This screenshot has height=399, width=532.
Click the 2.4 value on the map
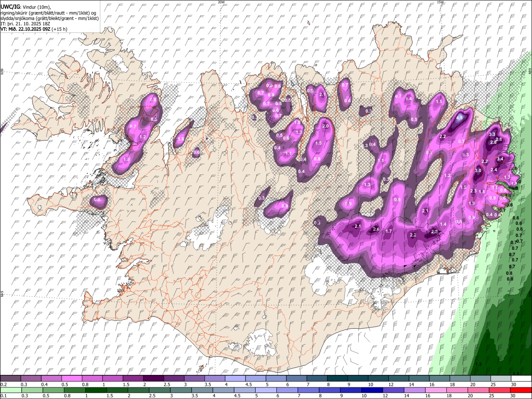(494, 170)
